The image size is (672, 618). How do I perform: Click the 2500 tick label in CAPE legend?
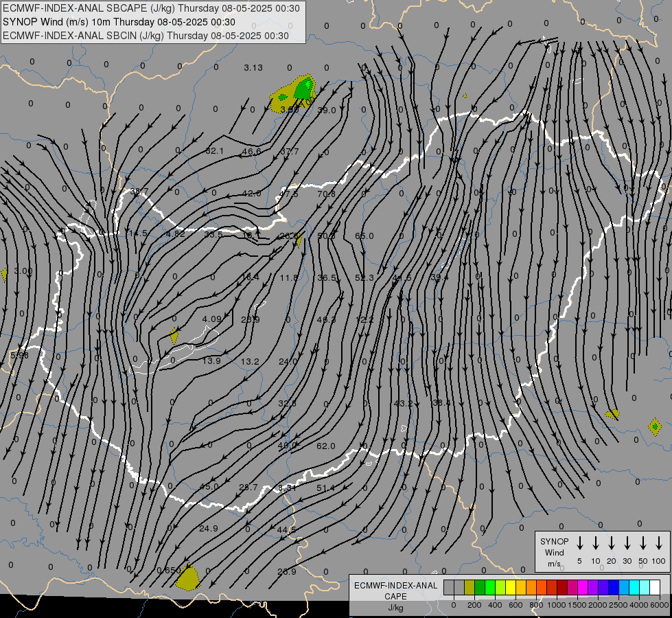(x=618, y=605)
